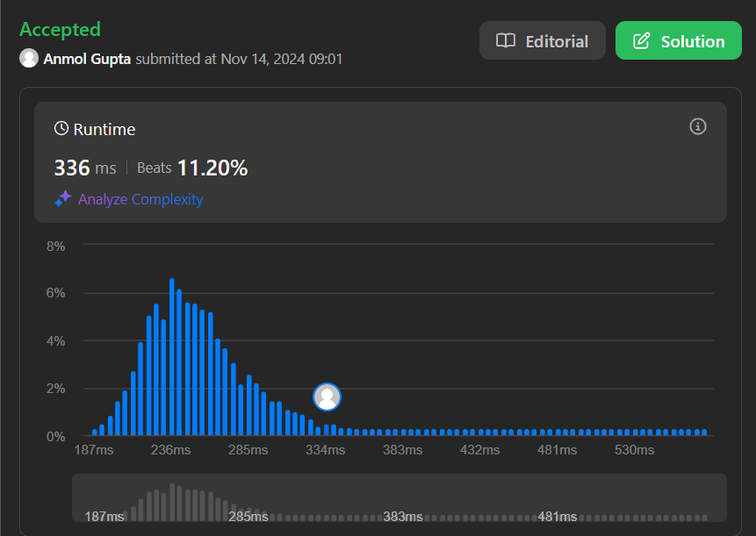Click the 481ms area in mini overview
This screenshot has width=756, height=536.
558,517
